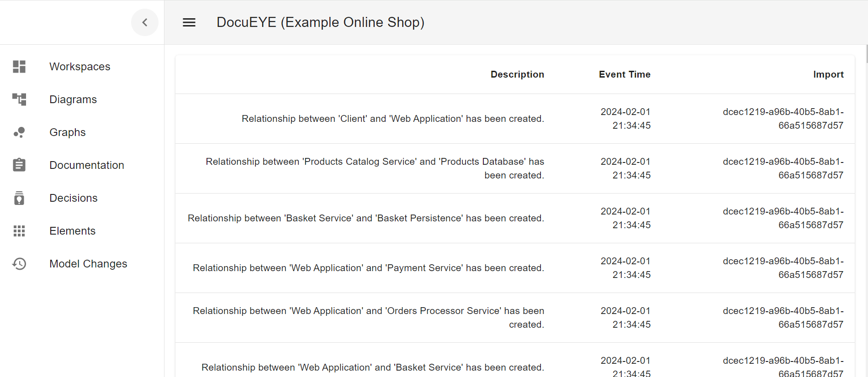Click the Documentation clipboard icon

click(19, 165)
